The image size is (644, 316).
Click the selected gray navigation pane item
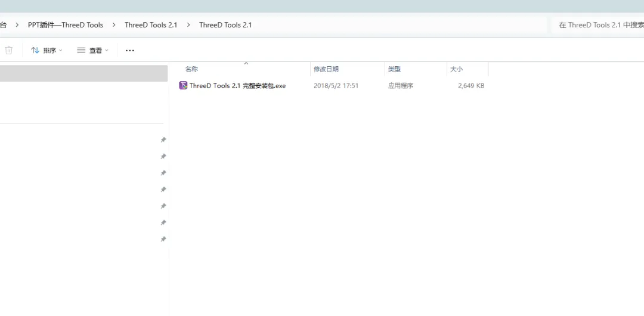[84, 73]
